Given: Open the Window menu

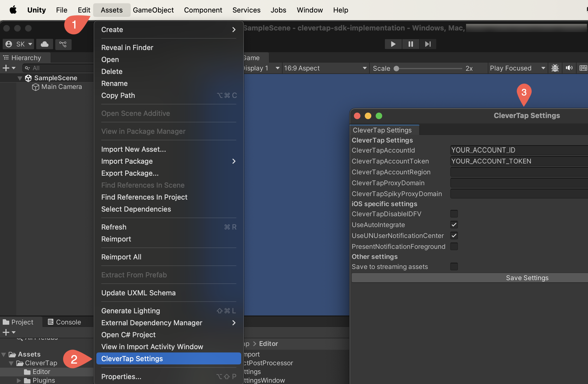Looking at the screenshot, I should [310, 10].
